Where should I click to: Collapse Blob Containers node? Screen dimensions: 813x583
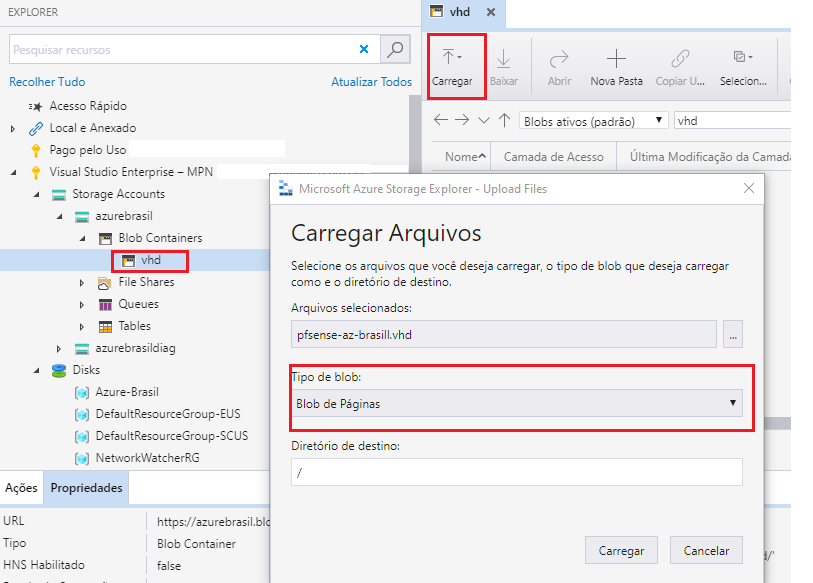pos(82,239)
